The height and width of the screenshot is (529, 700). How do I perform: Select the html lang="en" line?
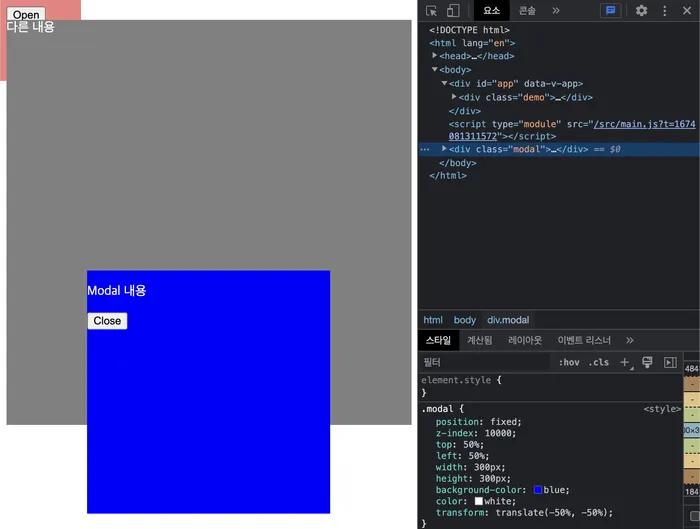pyautogui.click(x=472, y=43)
